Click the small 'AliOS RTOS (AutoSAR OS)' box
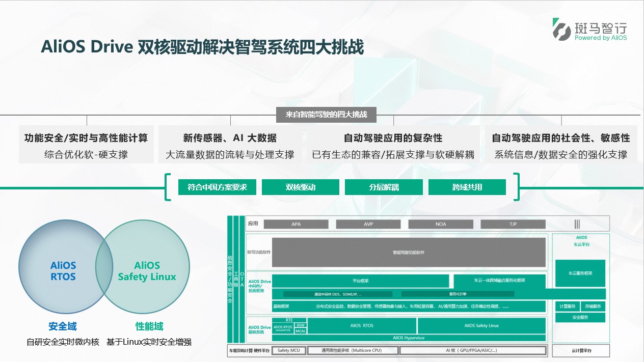 coord(283,328)
